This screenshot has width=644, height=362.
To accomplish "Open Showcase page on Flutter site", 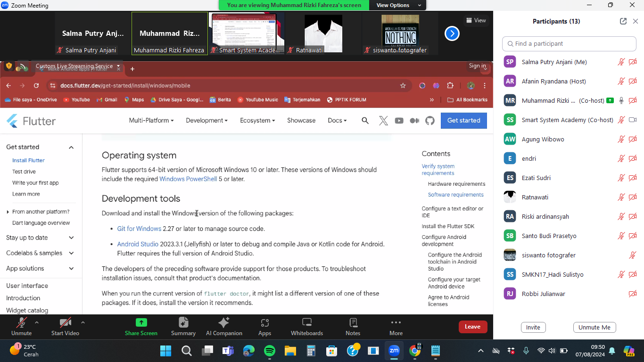I will point(301,120).
